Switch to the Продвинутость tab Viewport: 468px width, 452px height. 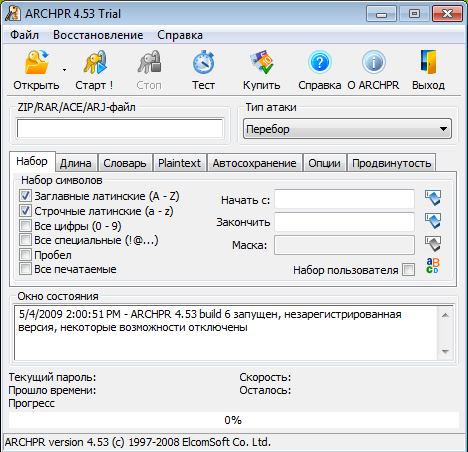[x=392, y=163]
